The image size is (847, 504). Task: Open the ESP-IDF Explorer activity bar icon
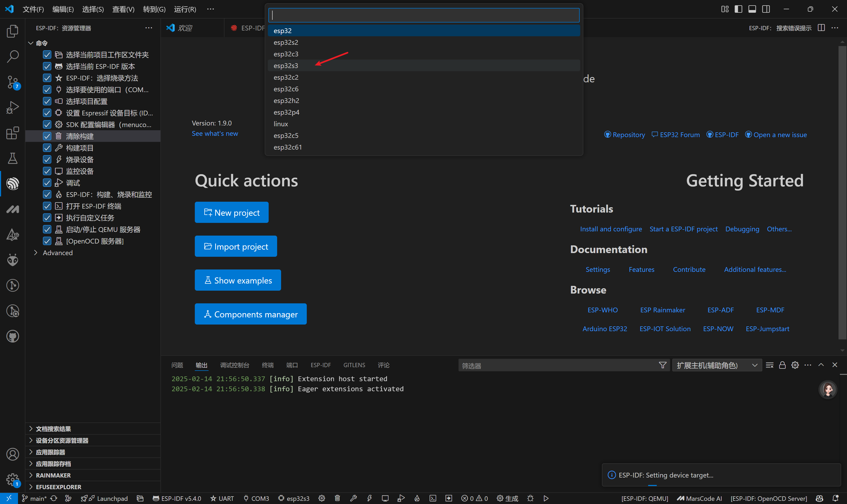point(12,184)
